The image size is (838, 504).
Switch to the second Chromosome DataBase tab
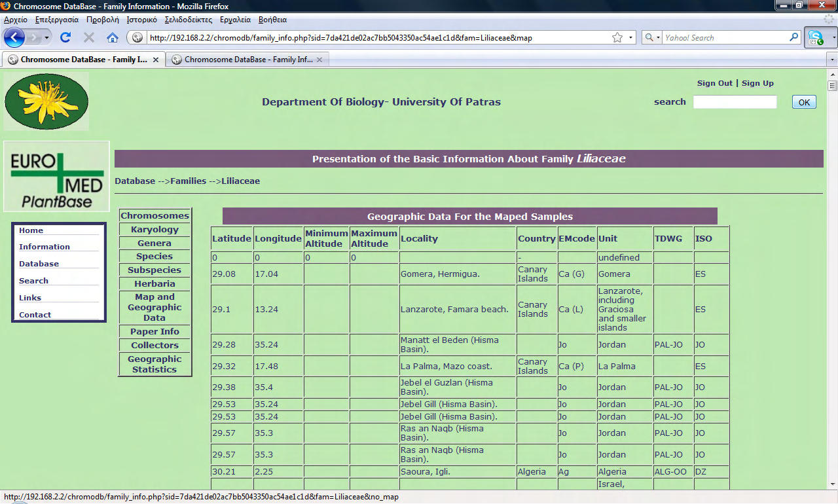pos(247,60)
